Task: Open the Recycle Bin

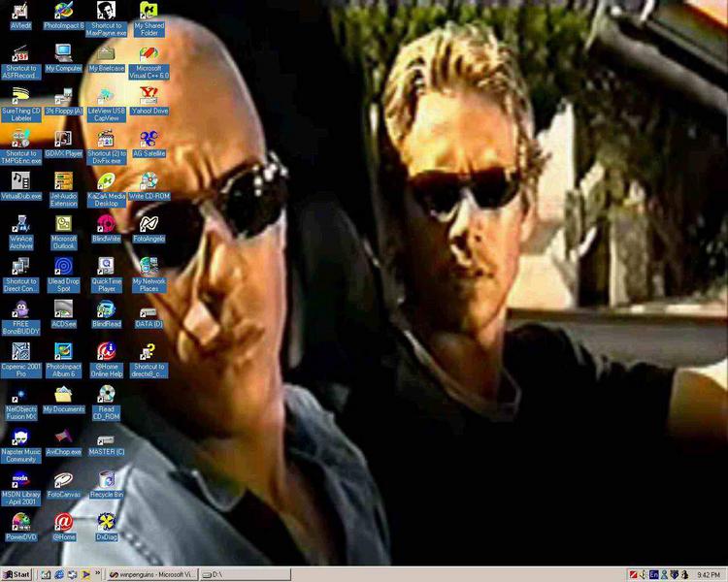Action: click(x=107, y=485)
